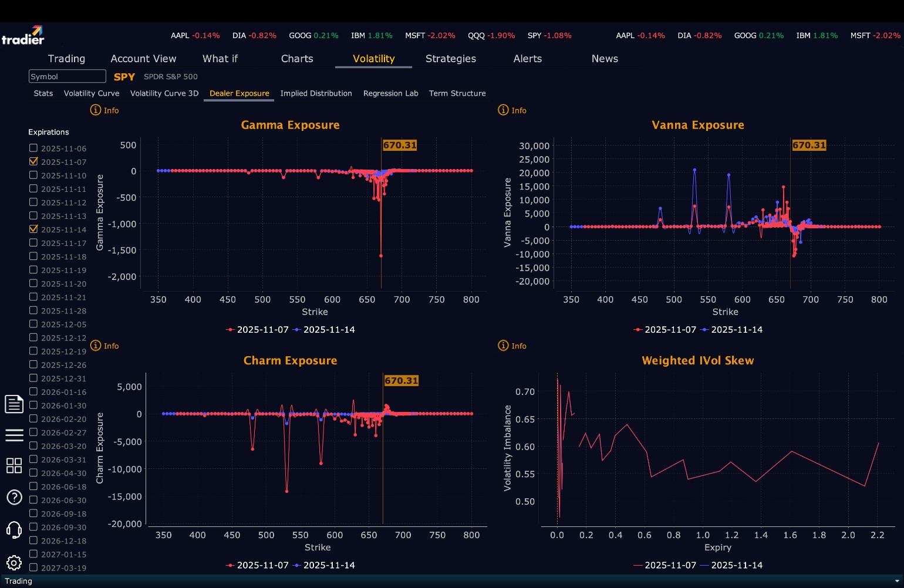Check the 2026-03-20 expiration
904x588 pixels.
[x=33, y=445]
